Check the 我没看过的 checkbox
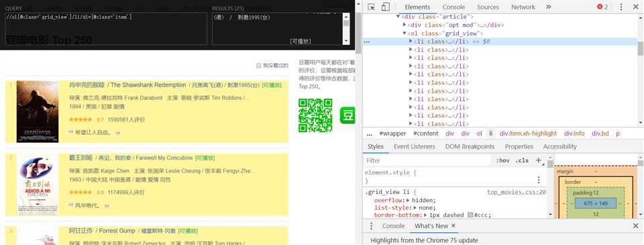Image resolution: width=644 pixels, height=245 pixels. tap(259, 65)
